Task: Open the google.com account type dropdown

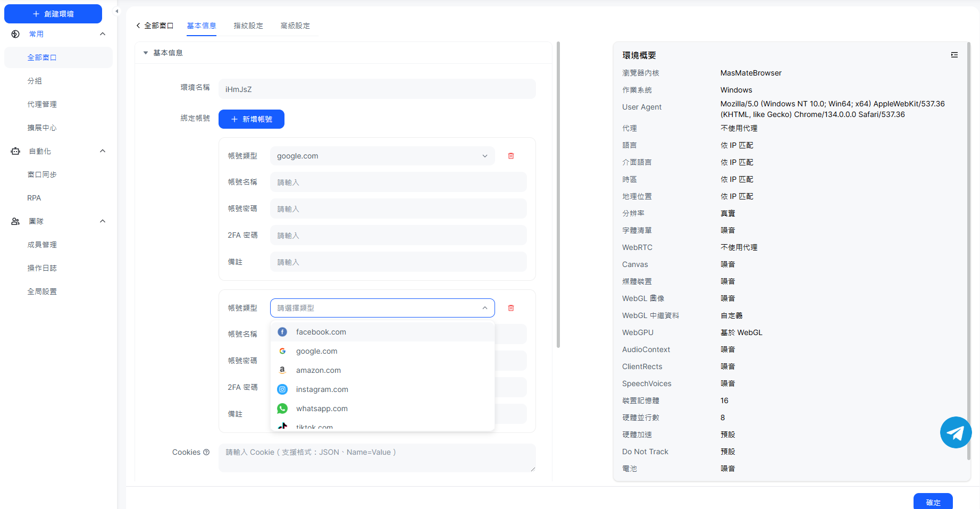Action: [x=382, y=156]
